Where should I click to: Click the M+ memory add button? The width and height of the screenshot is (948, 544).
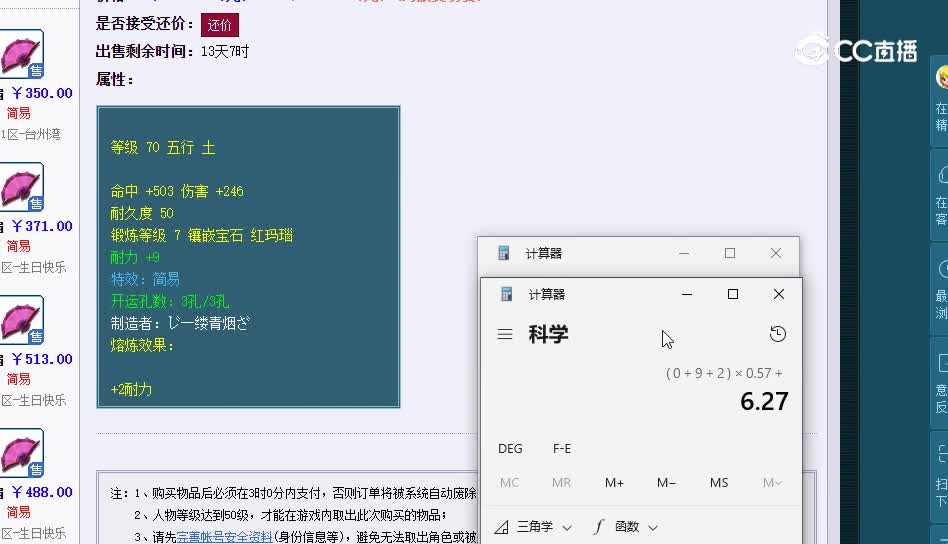click(614, 482)
